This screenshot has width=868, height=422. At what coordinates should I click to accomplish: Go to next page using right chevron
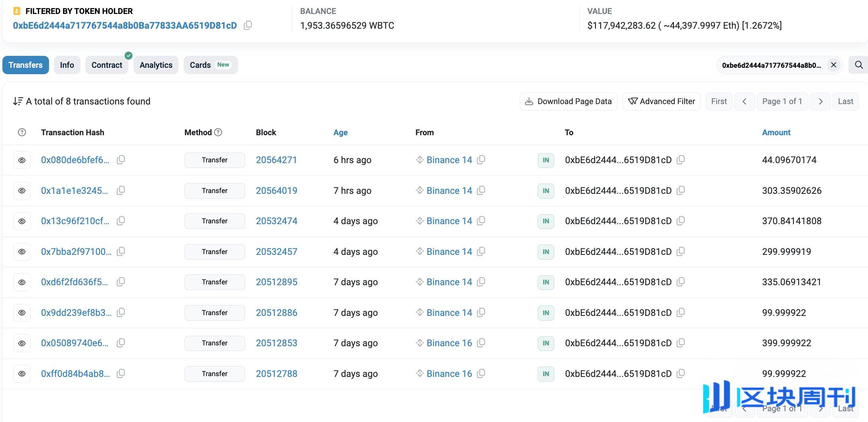click(x=821, y=101)
